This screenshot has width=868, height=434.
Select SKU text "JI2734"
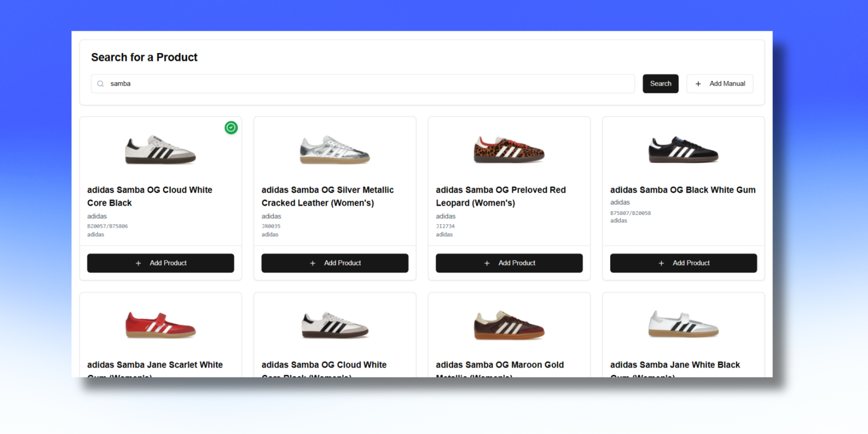click(445, 226)
